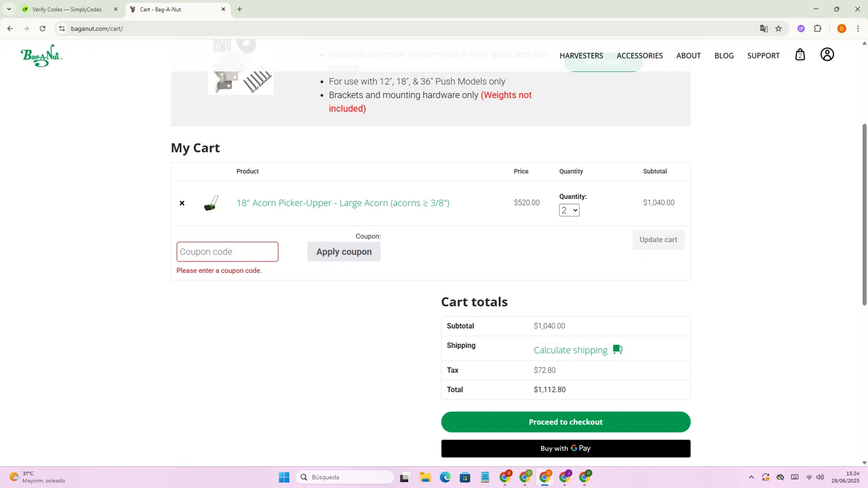The height and width of the screenshot is (488, 868).
Task: Open the 18" Acorn Picker-Upper product link
Action: coord(343,203)
